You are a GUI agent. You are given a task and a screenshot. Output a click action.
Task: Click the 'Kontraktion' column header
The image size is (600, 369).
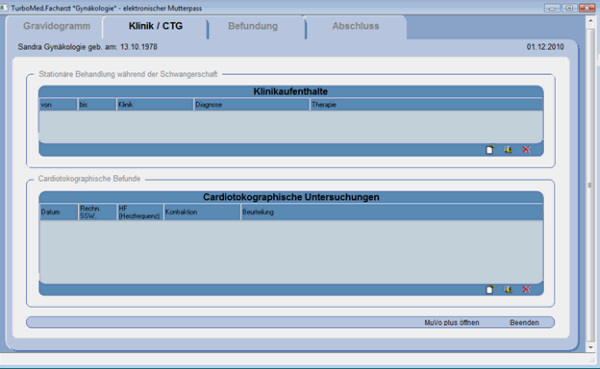point(202,212)
